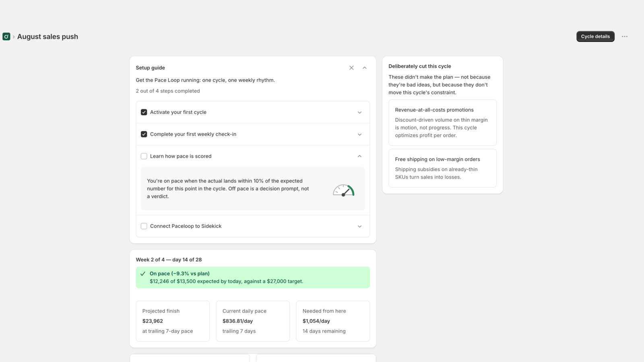This screenshot has width=644, height=362.
Task: Collapse the Setup guide card
Action: (365, 68)
